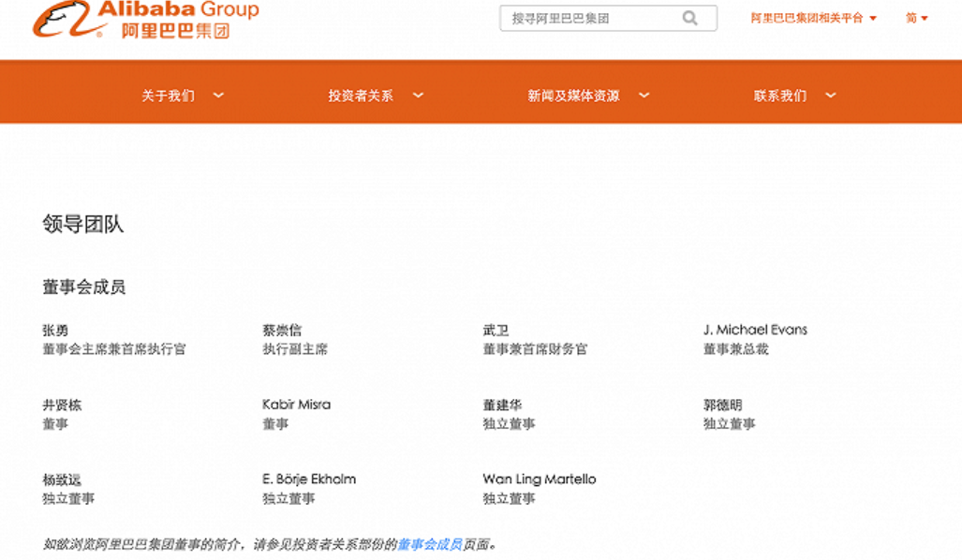Click title 执行副主席
The height and width of the screenshot is (560, 962).
tap(295, 349)
